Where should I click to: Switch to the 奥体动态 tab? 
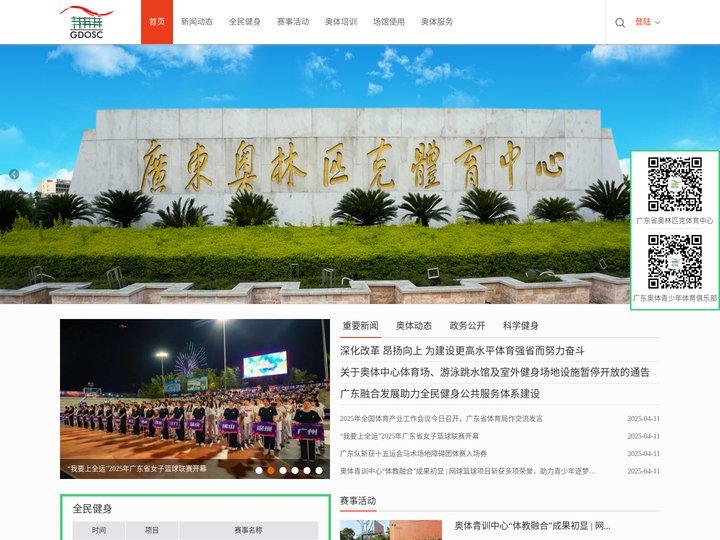point(414,326)
